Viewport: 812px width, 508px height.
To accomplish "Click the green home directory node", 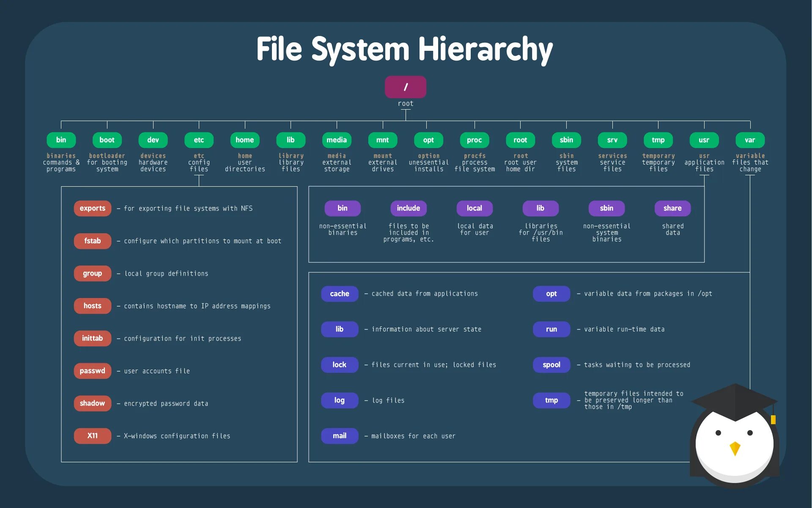I will (244, 140).
